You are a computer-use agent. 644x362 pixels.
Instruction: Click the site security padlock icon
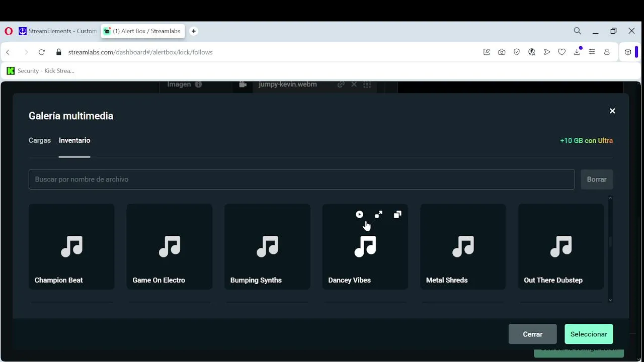[59, 52]
